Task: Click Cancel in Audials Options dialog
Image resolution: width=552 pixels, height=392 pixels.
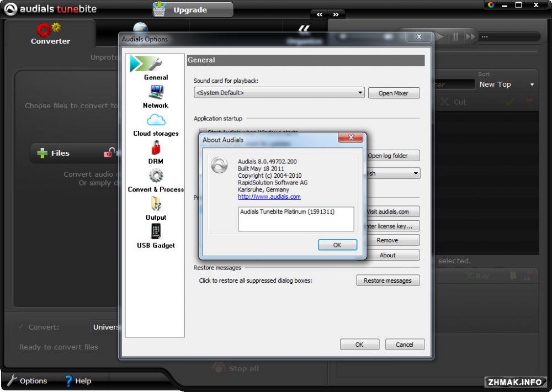Action: click(x=405, y=345)
